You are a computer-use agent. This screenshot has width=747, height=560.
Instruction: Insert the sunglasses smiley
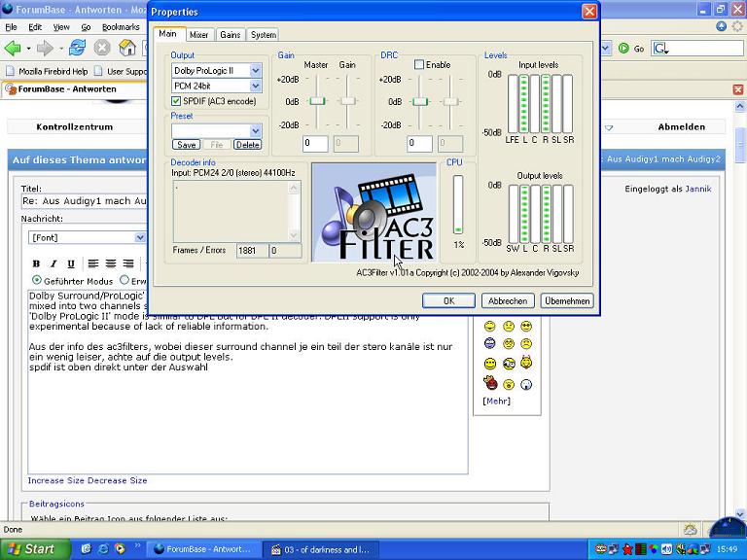[x=526, y=327]
